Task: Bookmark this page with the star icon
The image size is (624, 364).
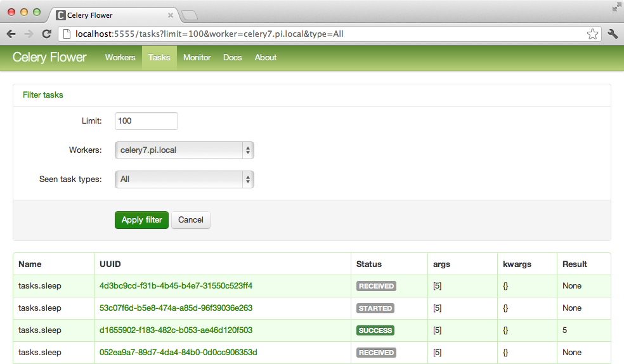Action: click(x=592, y=34)
